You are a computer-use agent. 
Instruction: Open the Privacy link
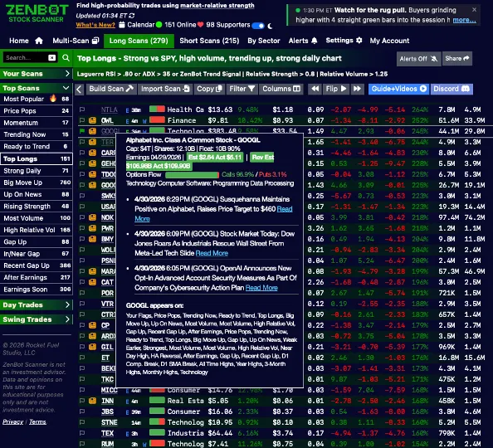pyautogui.click(x=13, y=422)
